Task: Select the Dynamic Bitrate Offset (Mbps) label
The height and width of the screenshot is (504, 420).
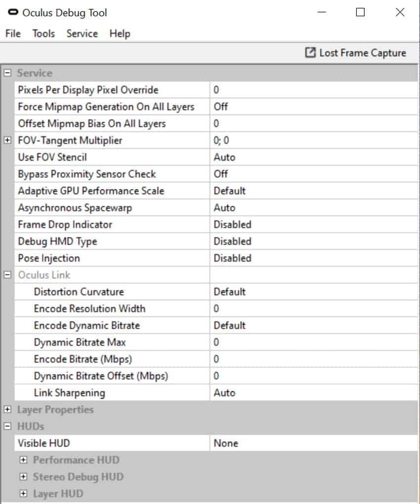Action: point(101,376)
